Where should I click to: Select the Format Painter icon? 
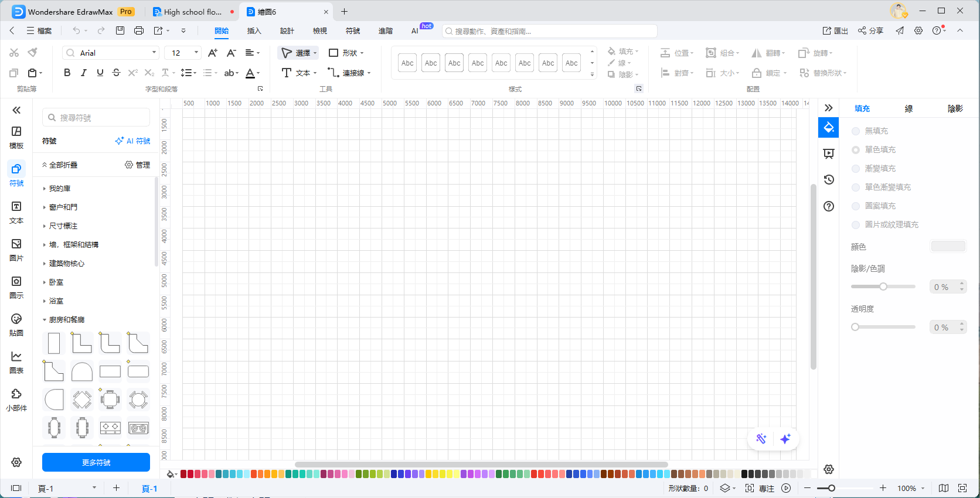coord(33,53)
